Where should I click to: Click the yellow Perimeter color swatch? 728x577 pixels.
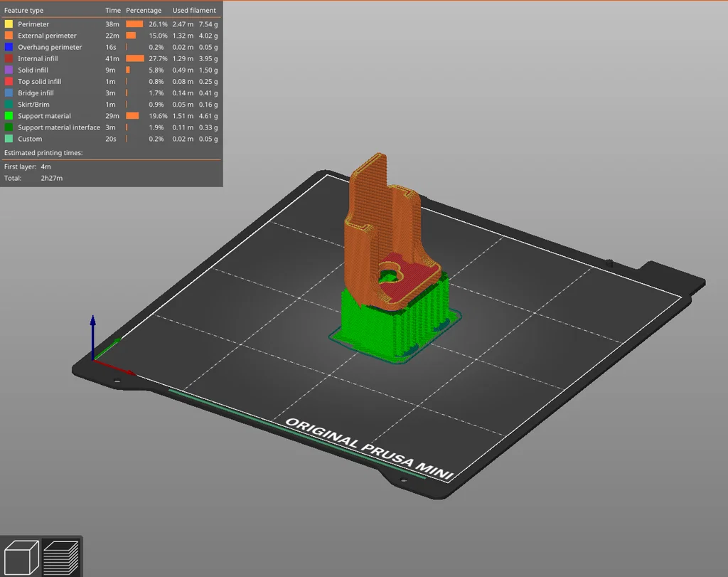click(x=9, y=23)
